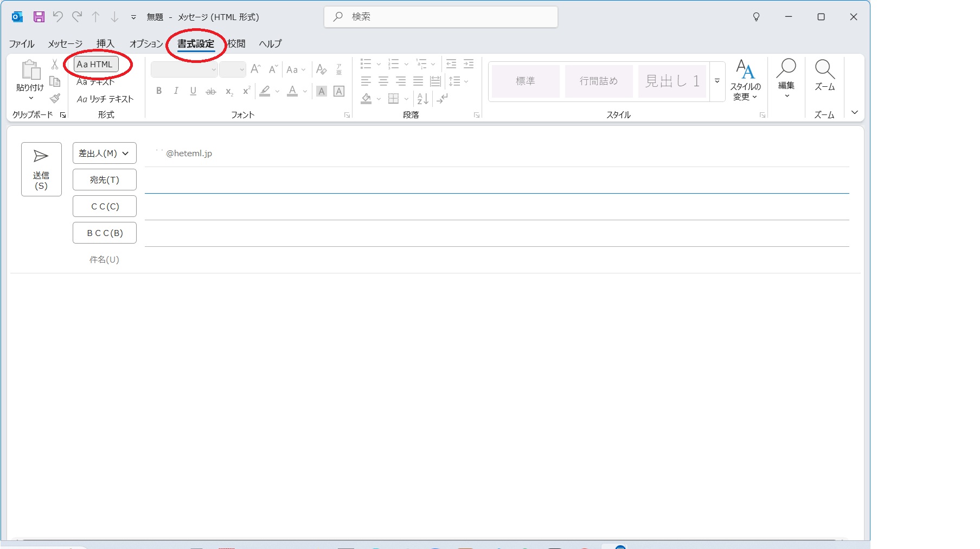Click the To (宛先) button
This screenshot has height=549, width=980.
point(105,180)
